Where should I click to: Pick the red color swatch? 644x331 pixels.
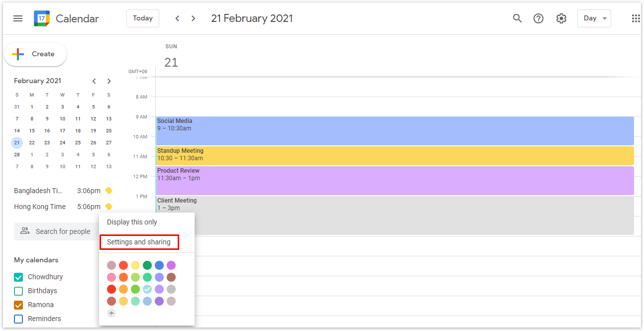click(111, 289)
